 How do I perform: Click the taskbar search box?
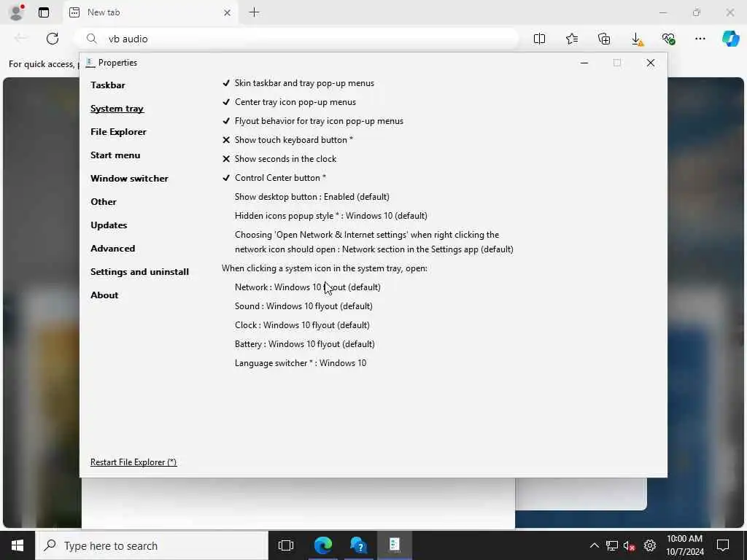pyautogui.click(x=152, y=545)
